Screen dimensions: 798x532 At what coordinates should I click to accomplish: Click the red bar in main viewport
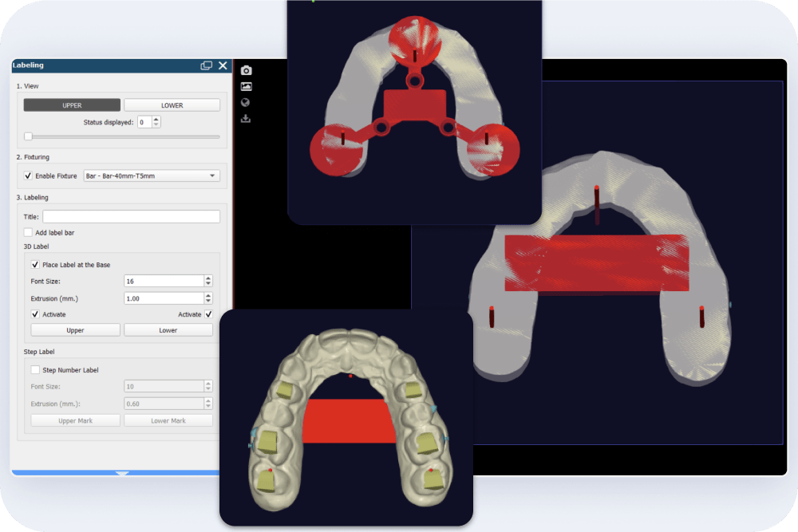(596, 262)
